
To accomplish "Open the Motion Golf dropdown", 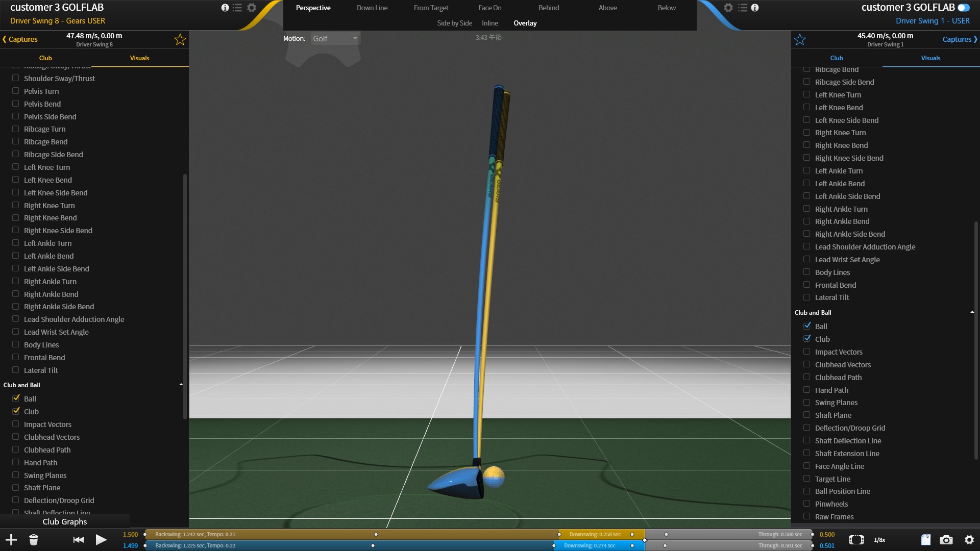I will 335,39.
